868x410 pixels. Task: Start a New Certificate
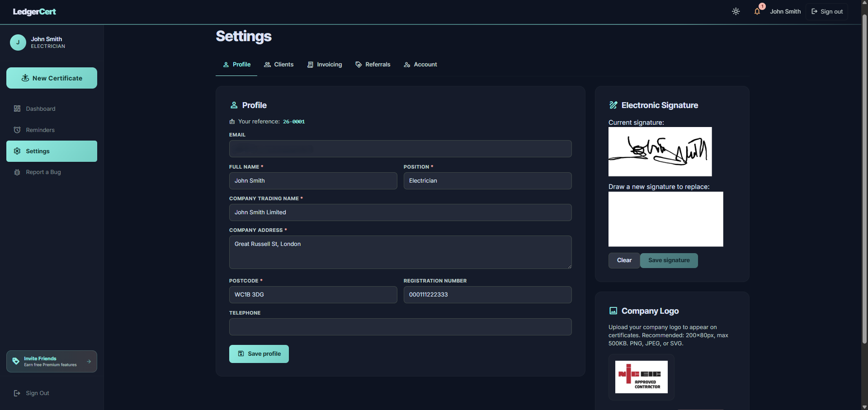pos(52,78)
